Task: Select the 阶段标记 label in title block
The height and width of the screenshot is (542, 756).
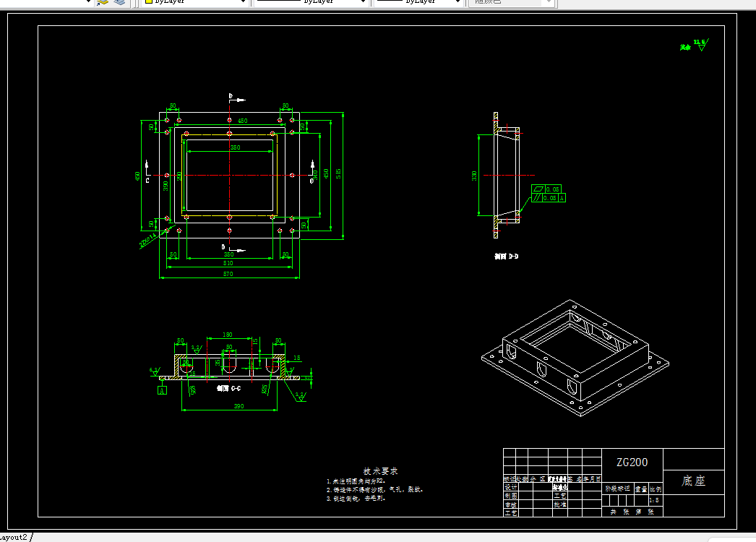Action: click(x=618, y=489)
